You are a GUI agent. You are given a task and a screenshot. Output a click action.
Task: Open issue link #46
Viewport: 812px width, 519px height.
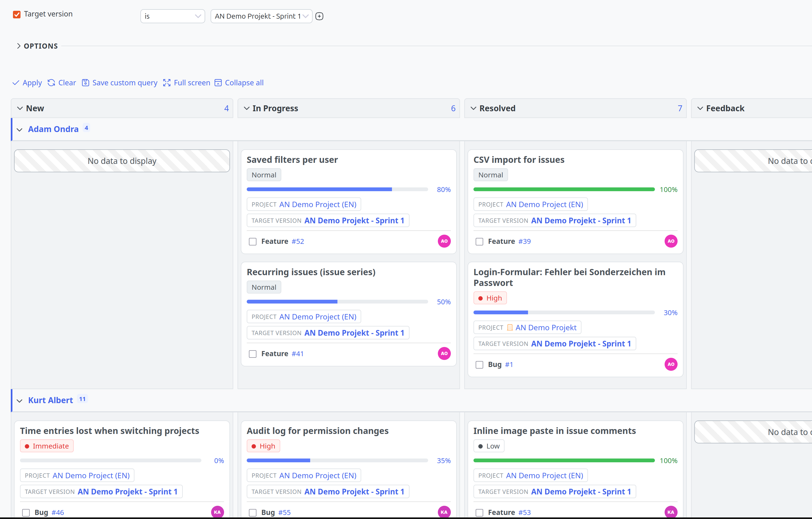point(58,513)
